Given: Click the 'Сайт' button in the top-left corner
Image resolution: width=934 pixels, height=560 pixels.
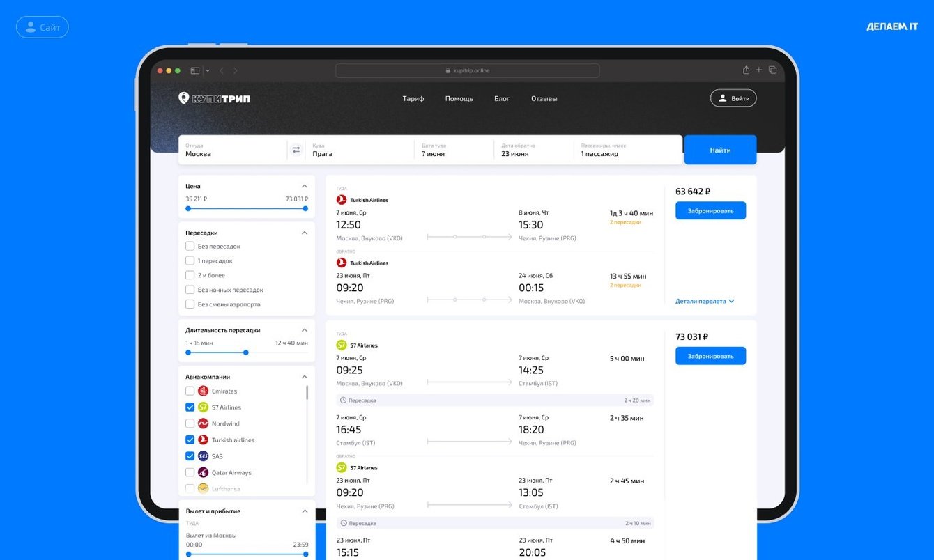Looking at the screenshot, I should [43, 27].
